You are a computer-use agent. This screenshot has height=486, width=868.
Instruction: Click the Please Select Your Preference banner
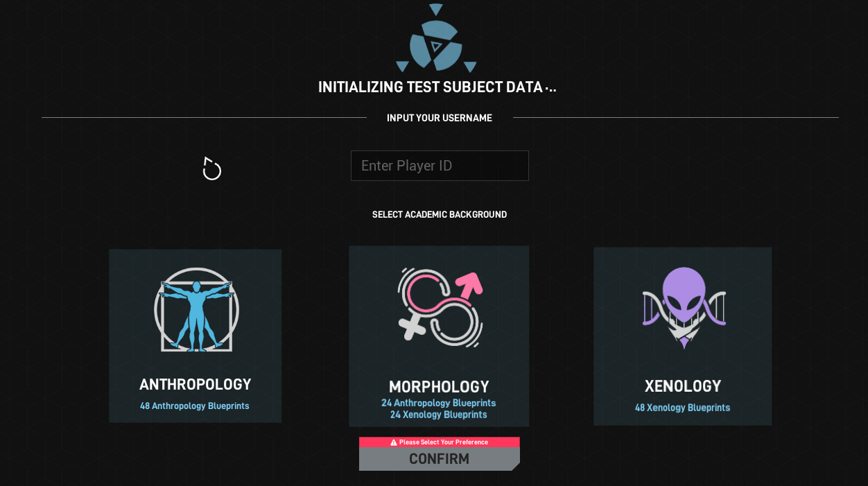point(440,442)
